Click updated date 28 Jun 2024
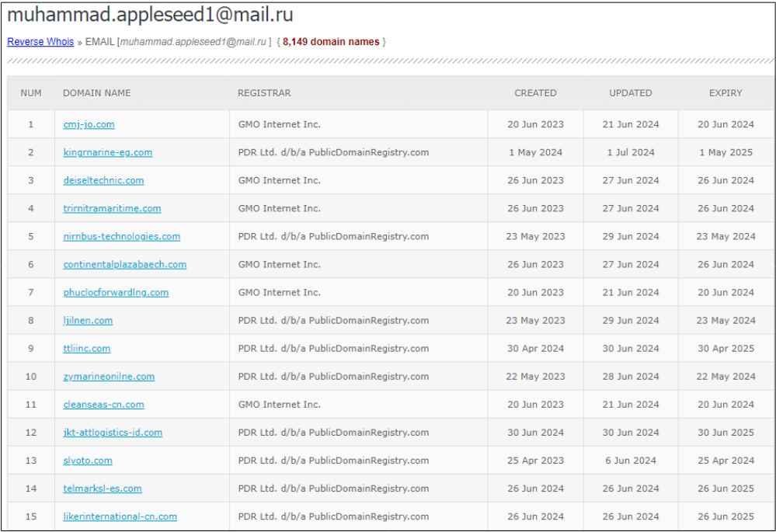 pos(631,376)
